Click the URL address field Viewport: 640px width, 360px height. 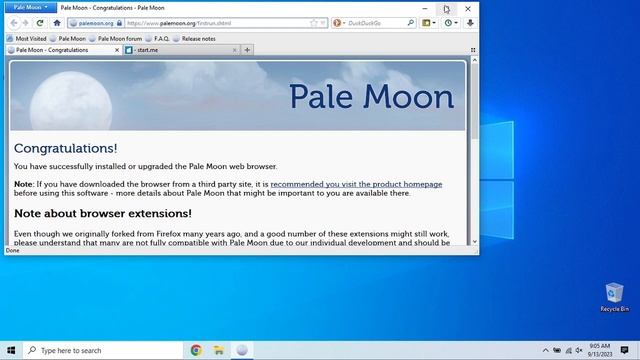tap(216, 23)
